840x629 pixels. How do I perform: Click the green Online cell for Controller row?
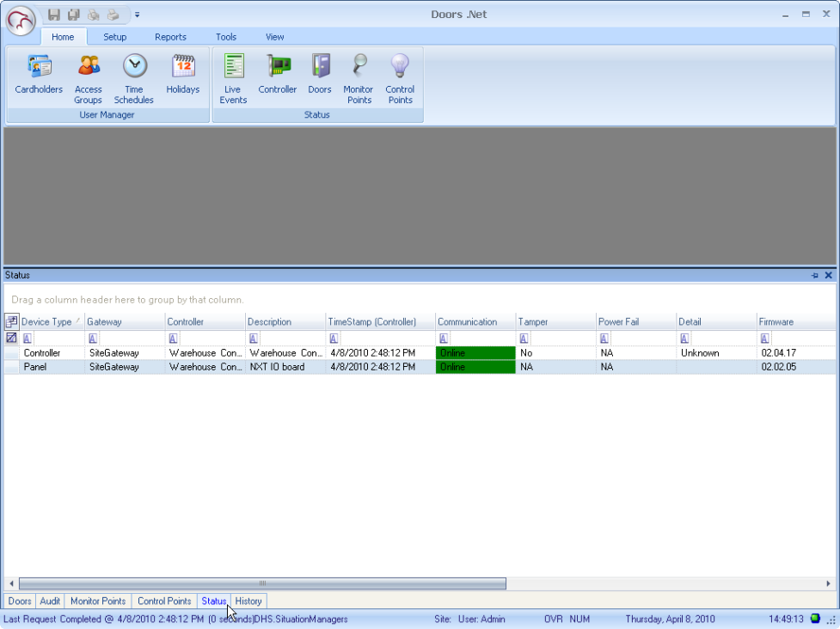(475, 353)
